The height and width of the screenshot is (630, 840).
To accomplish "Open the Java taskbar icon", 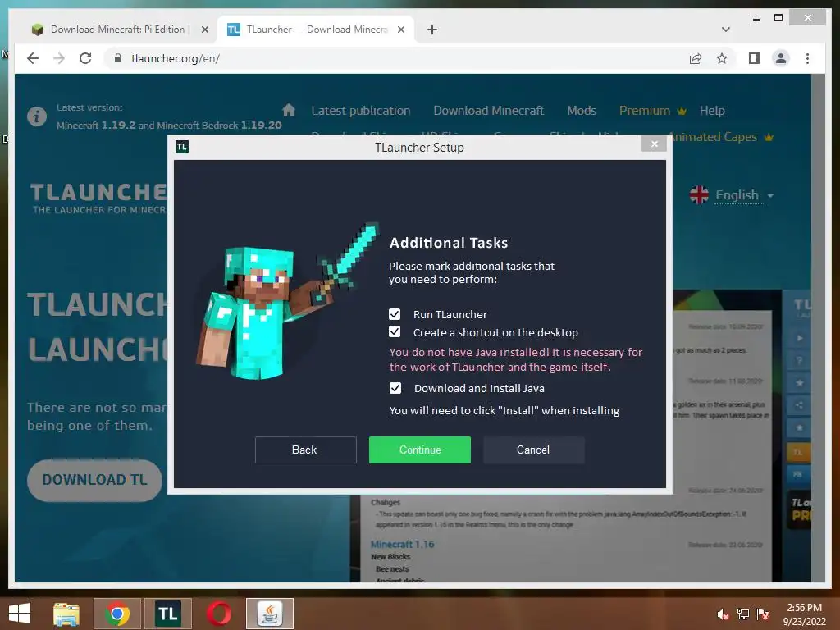I will coord(269,614).
